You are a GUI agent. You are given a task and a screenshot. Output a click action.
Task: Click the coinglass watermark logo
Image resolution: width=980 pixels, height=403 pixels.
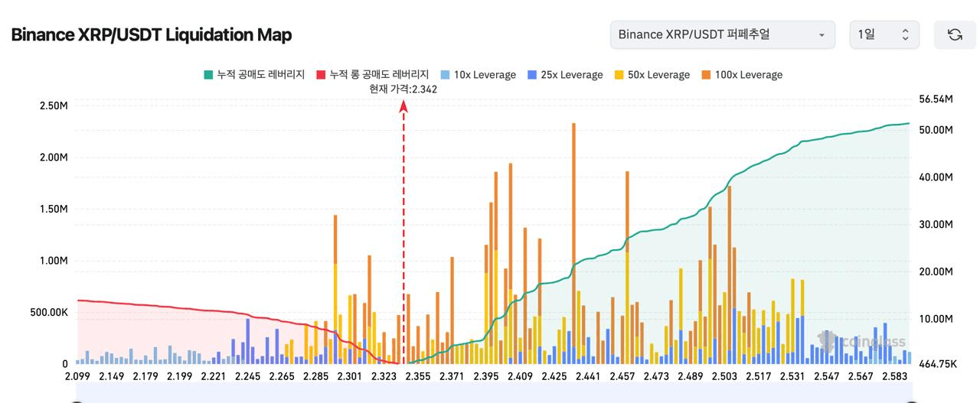click(861, 341)
